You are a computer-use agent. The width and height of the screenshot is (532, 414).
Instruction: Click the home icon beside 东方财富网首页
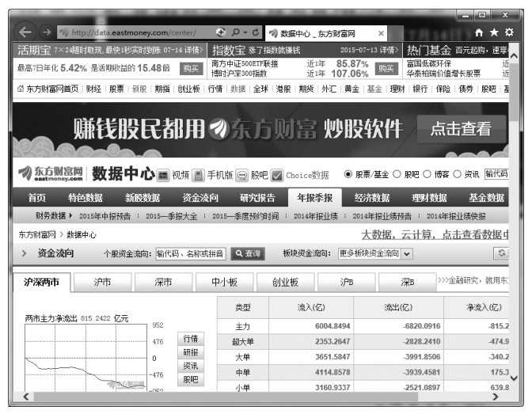(21, 89)
